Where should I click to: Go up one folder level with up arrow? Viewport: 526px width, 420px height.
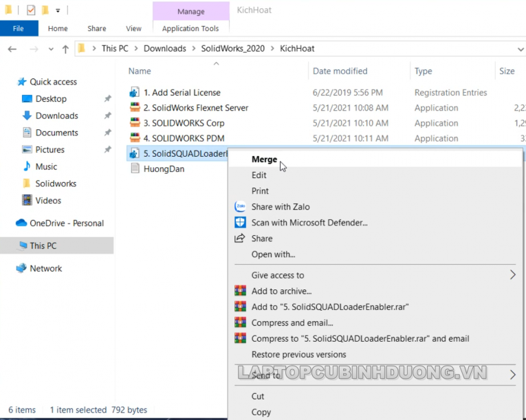(x=65, y=49)
